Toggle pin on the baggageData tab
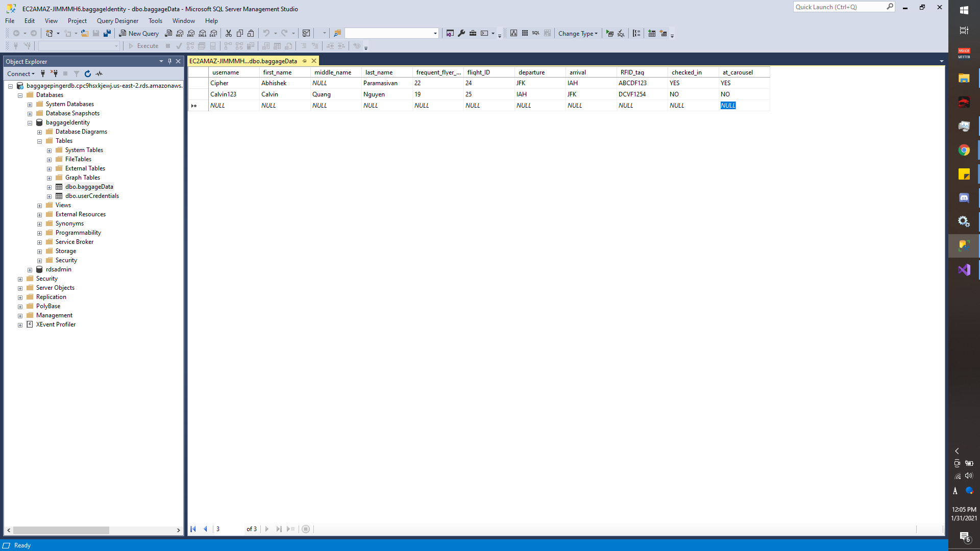Screen dimensions: 980x551 click(x=305, y=61)
